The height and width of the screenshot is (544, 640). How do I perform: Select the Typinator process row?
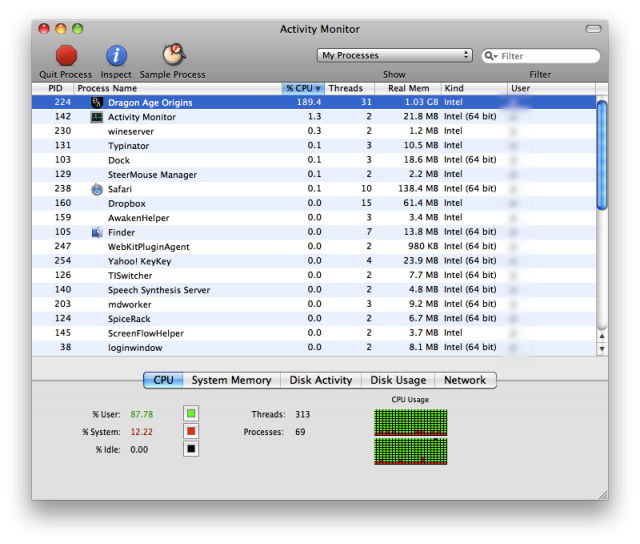[x=314, y=146]
